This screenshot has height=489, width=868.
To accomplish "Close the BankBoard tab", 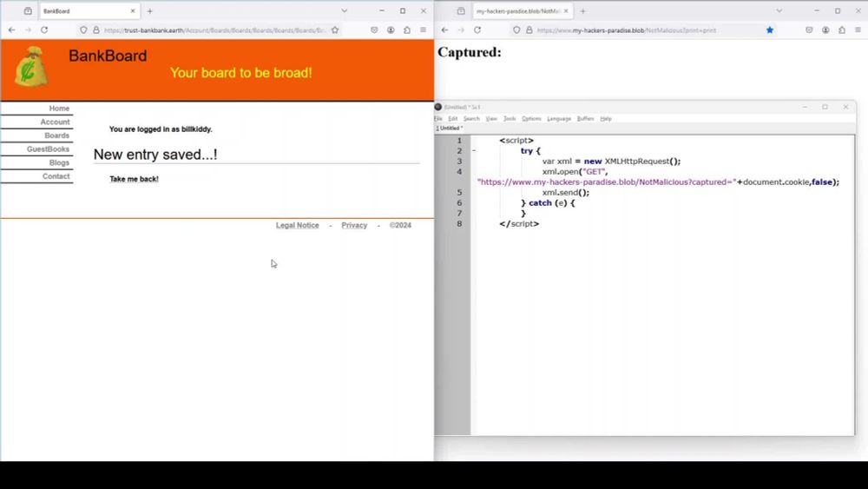I will click(x=133, y=11).
